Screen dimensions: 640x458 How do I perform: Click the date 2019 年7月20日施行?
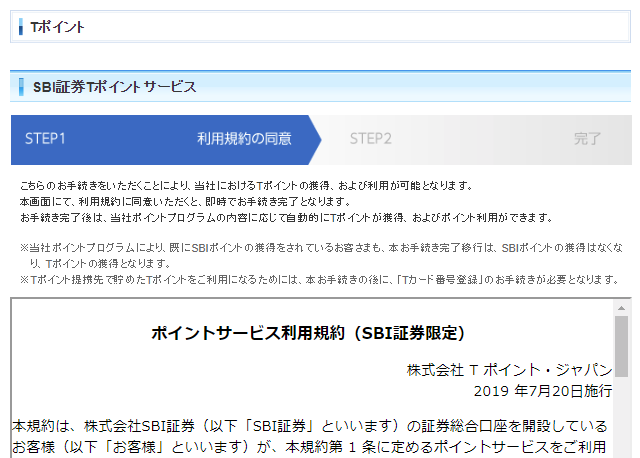[x=543, y=391]
